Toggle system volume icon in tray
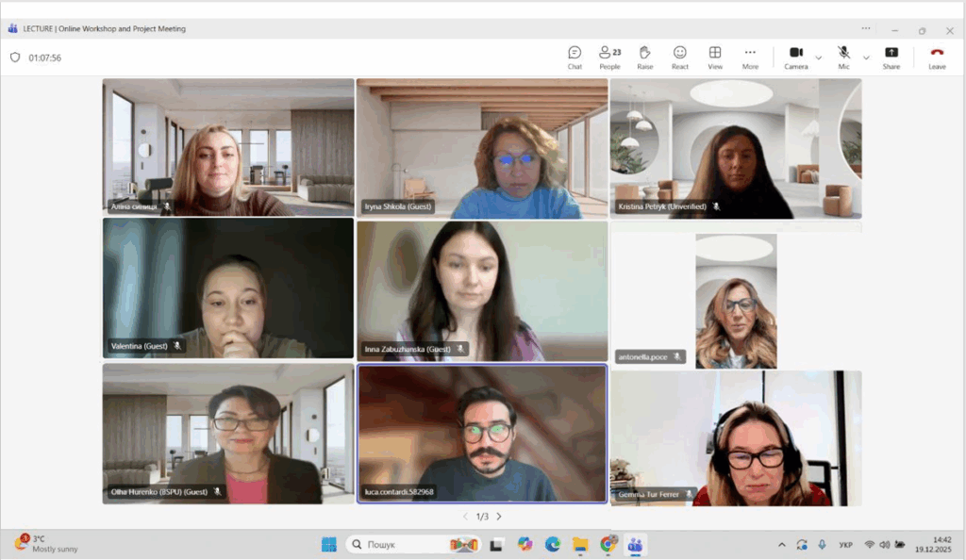Screen dimensions: 966x560 click(x=885, y=545)
